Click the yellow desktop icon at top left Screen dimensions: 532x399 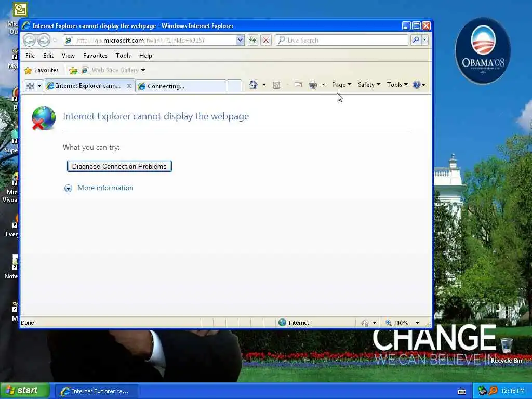pos(20,9)
